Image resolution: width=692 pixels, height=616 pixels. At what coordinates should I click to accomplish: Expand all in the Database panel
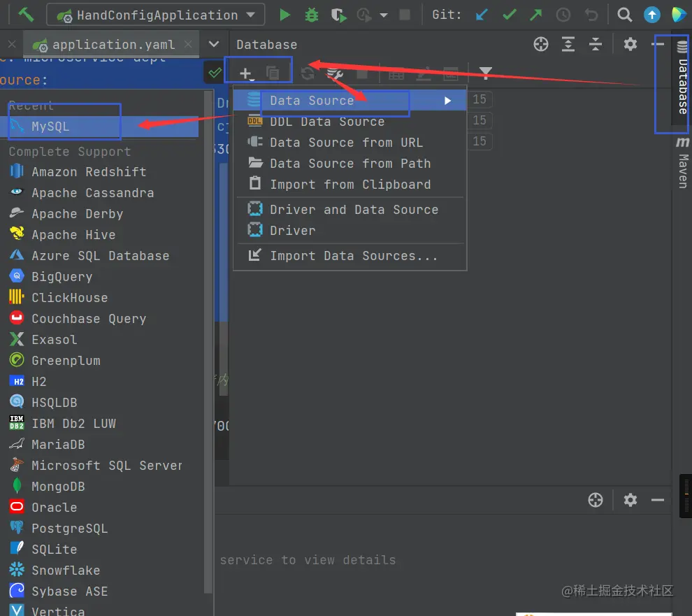tap(568, 44)
